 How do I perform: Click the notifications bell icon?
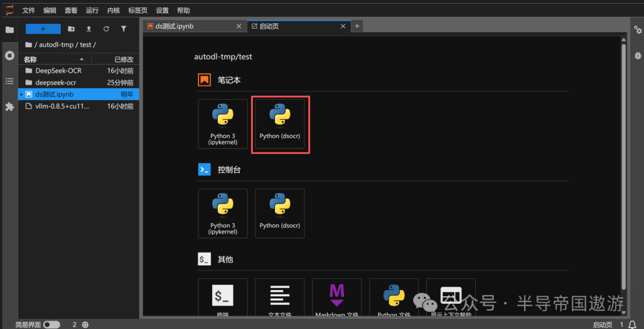pyautogui.click(x=633, y=324)
